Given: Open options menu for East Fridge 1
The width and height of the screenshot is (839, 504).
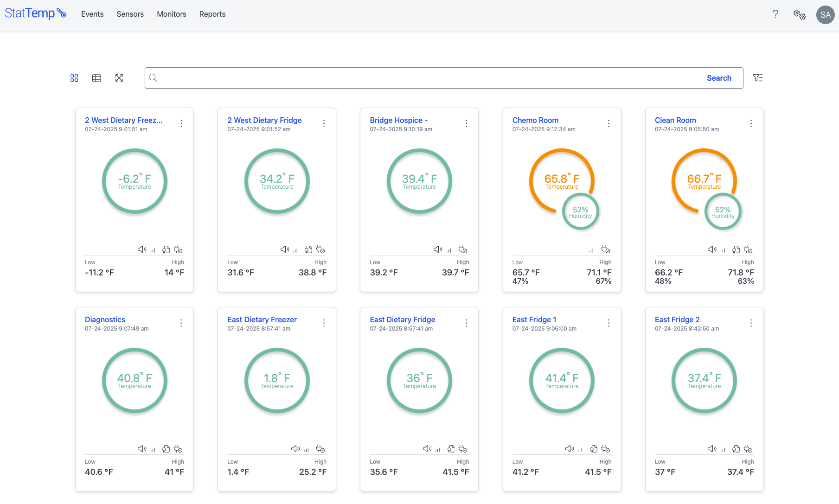Looking at the screenshot, I should point(608,323).
